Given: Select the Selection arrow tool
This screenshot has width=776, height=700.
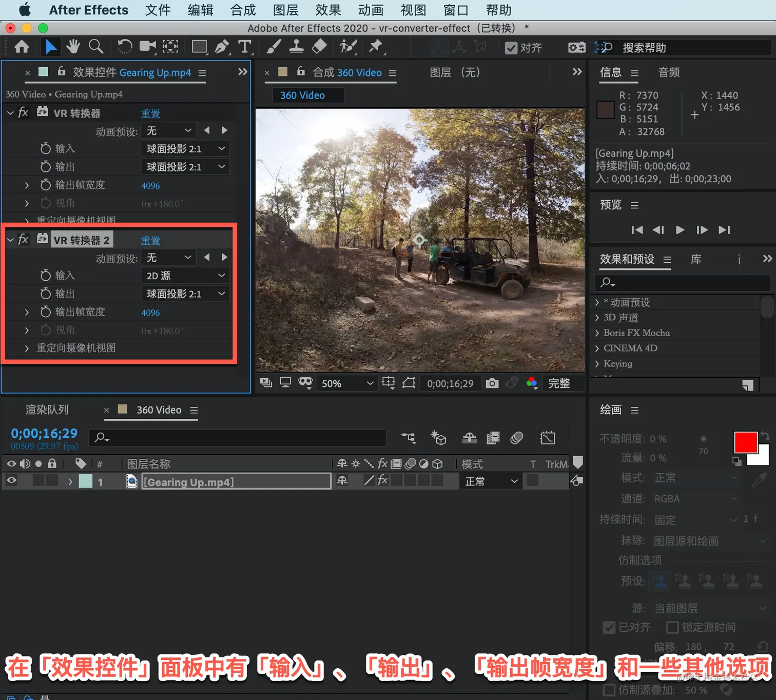Looking at the screenshot, I should [50, 47].
